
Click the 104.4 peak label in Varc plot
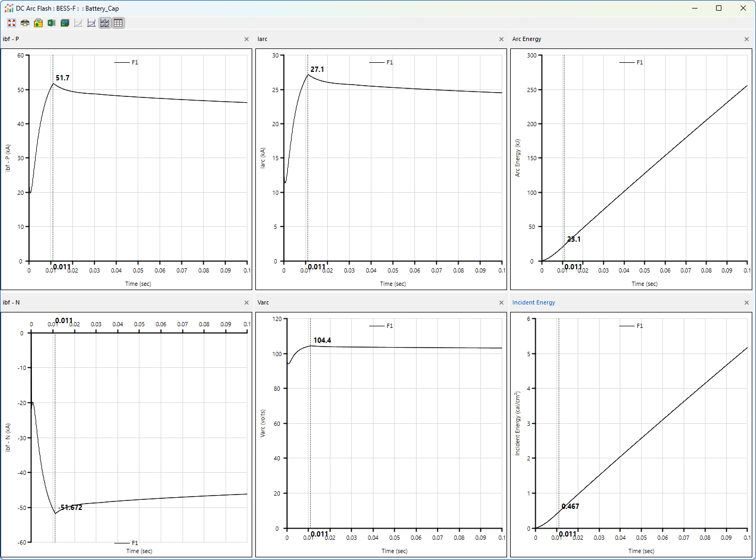pyautogui.click(x=322, y=340)
